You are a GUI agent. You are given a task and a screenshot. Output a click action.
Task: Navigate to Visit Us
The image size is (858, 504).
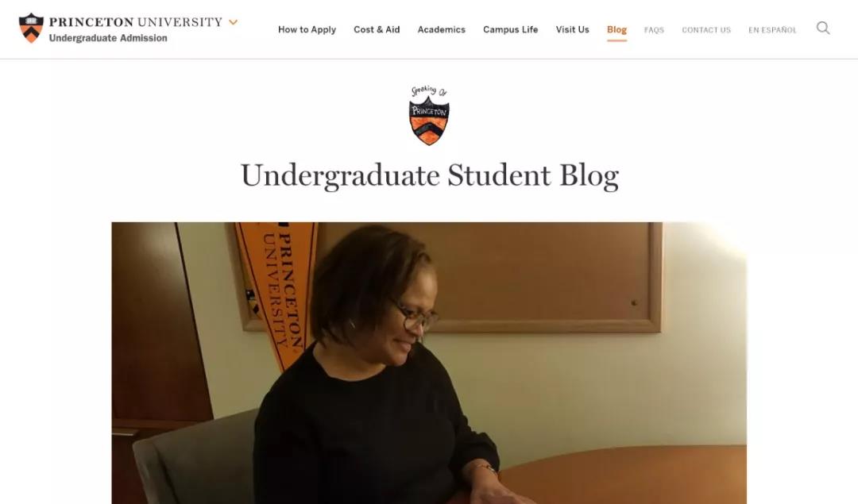coord(572,29)
